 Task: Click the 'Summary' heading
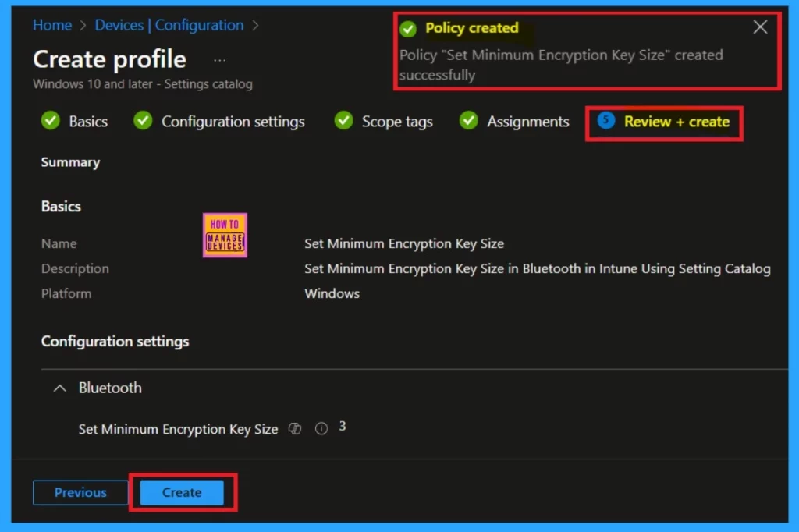pos(70,162)
